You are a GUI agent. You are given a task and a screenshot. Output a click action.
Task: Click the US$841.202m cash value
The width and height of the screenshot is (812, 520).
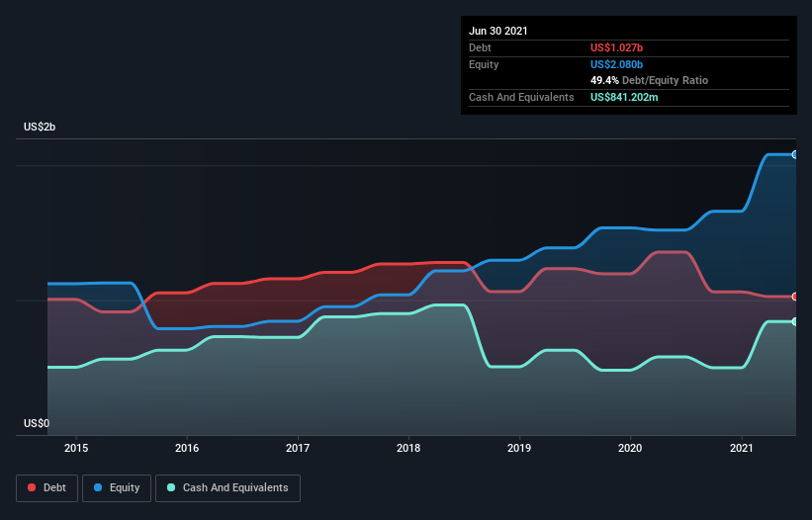pyautogui.click(x=624, y=97)
